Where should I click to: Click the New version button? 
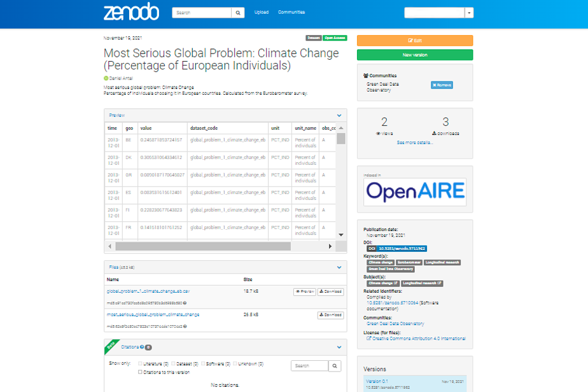414,55
